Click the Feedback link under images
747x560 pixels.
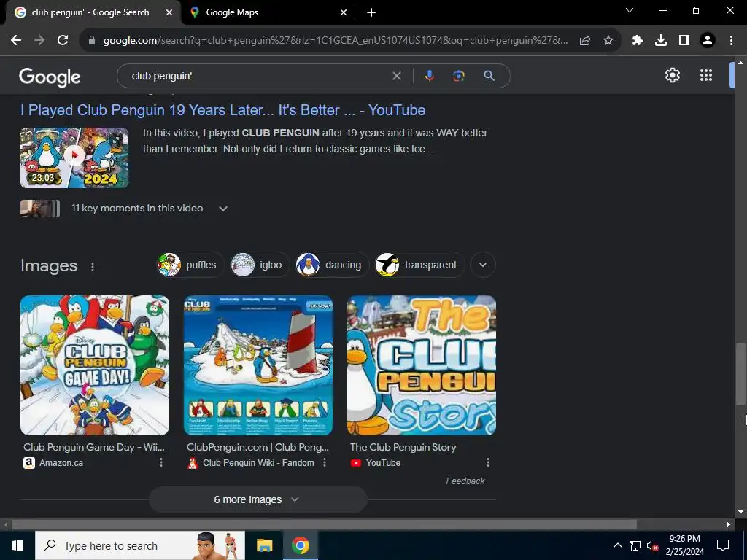click(x=465, y=481)
